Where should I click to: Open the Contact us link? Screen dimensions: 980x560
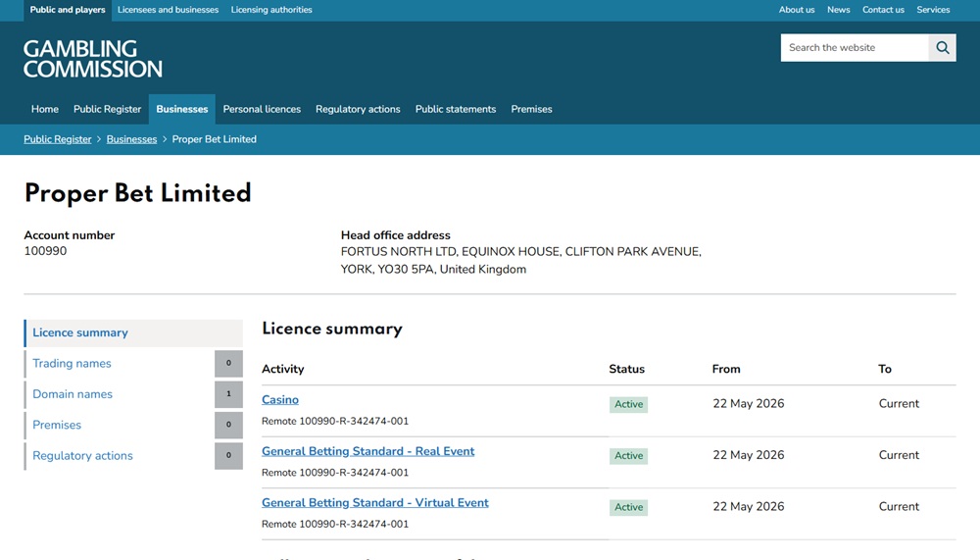[883, 10]
